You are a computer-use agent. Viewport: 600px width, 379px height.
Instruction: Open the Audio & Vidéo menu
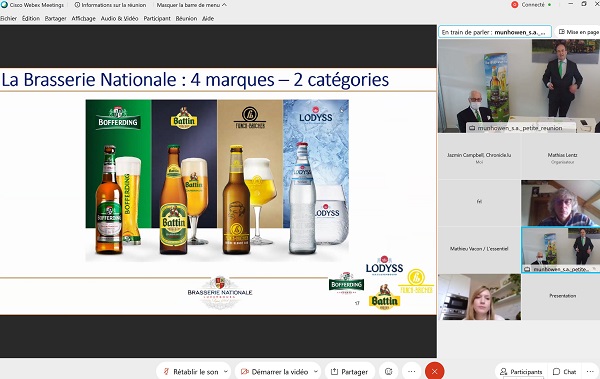[x=119, y=18]
